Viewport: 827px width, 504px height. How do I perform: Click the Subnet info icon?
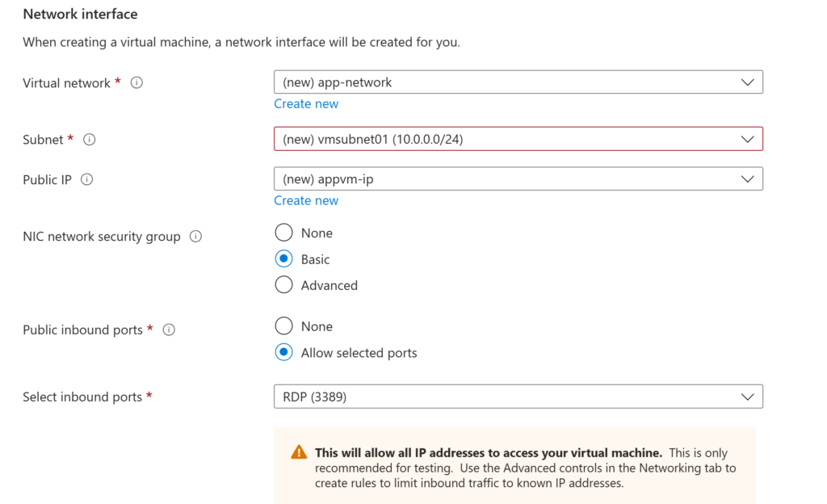pos(90,139)
